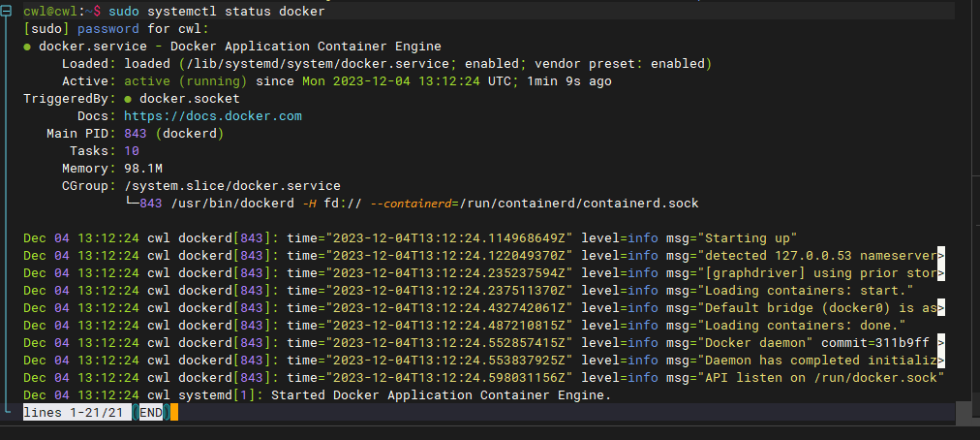This screenshot has height=440, width=980.
Task: Click green status dot beside docker.service
Action: pyautogui.click(x=27, y=47)
